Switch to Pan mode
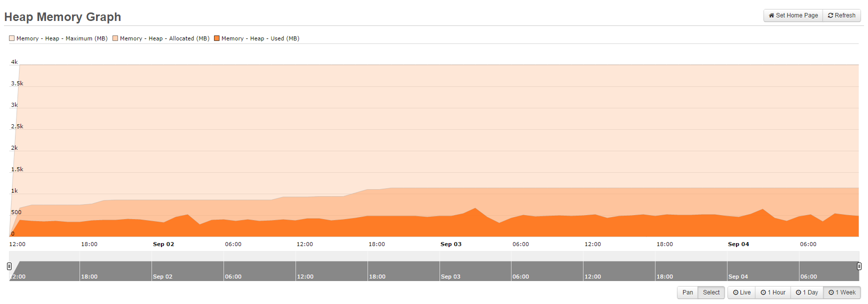 pyautogui.click(x=687, y=293)
